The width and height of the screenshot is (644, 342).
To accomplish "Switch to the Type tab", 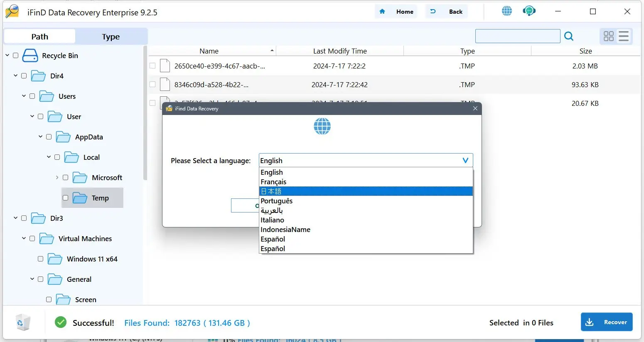I will point(111,37).
